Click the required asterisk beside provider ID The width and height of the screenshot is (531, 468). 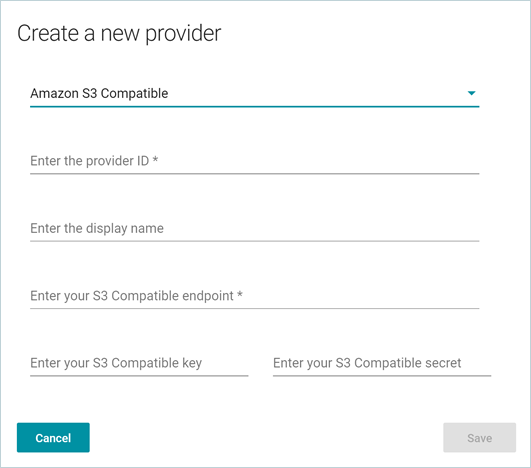click(155, 159)
